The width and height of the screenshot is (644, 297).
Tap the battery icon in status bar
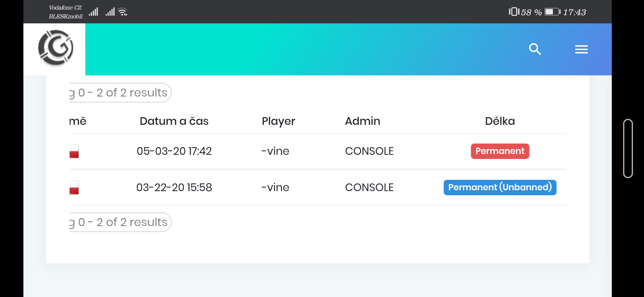pyautogui.click(x=552, y=12)
